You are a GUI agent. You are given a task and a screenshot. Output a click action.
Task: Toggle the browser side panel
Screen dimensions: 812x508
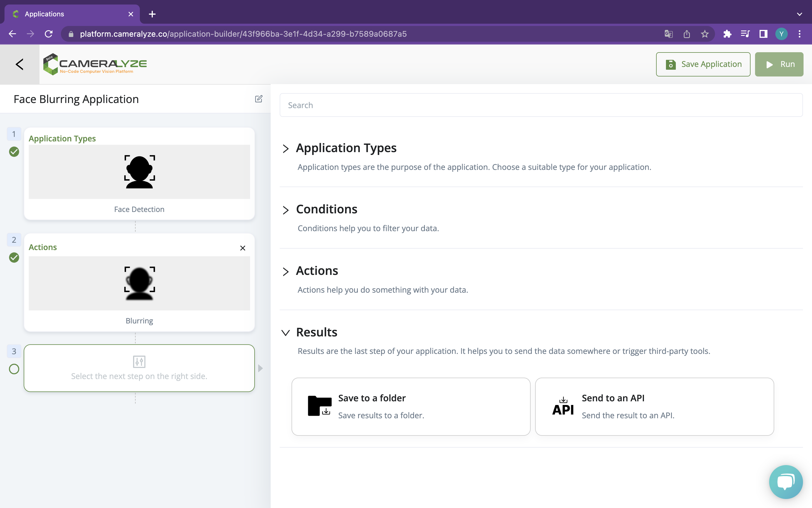(x=763, y=34)
